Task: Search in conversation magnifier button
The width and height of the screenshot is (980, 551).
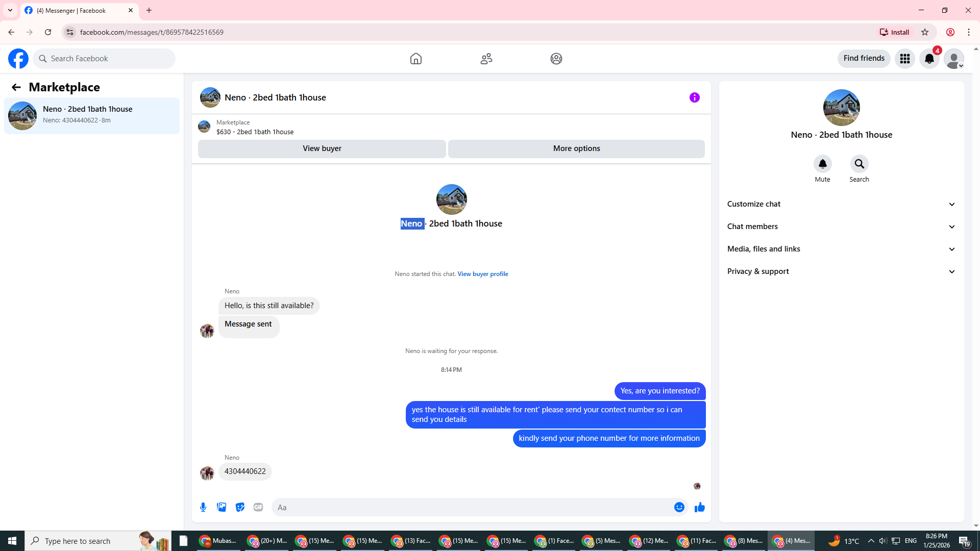Action: tap(860, 164)
